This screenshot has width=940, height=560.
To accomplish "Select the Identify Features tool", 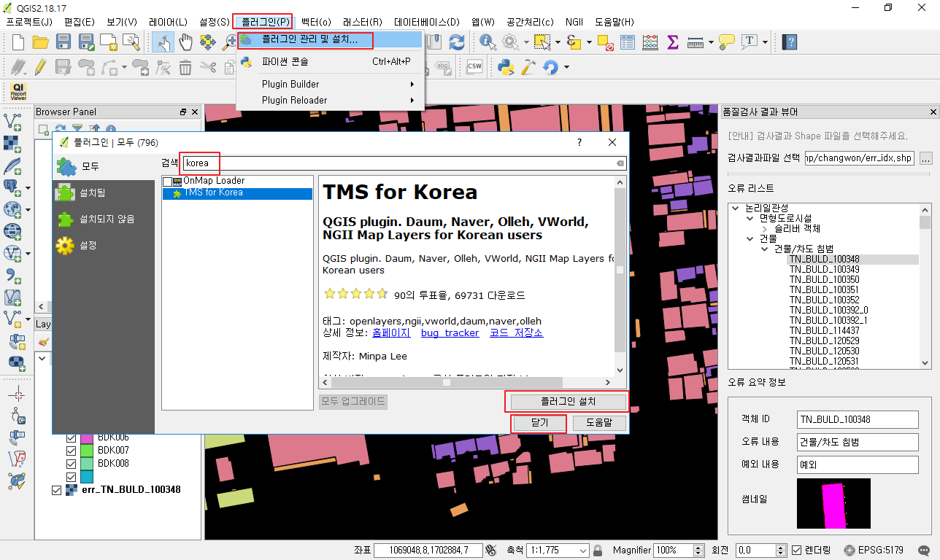I will (x=487, y=42).
